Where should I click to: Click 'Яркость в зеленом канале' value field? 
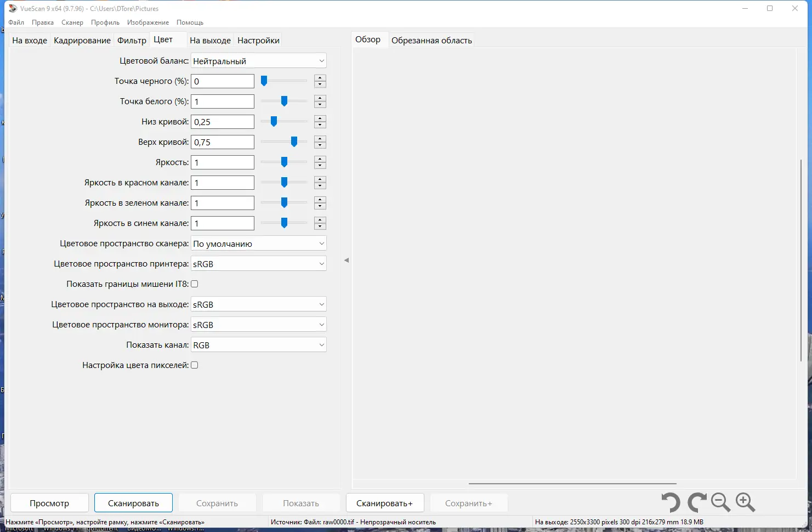223,203
